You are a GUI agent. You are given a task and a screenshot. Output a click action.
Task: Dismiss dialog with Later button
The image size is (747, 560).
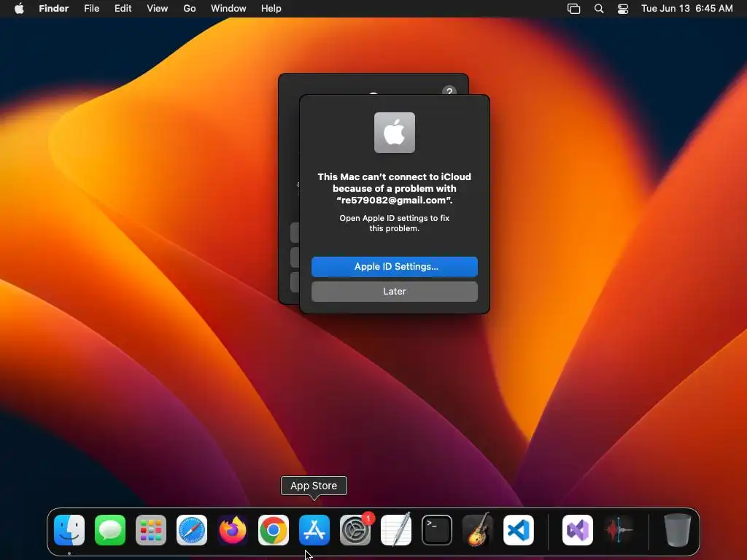click(x=395, y=292)
